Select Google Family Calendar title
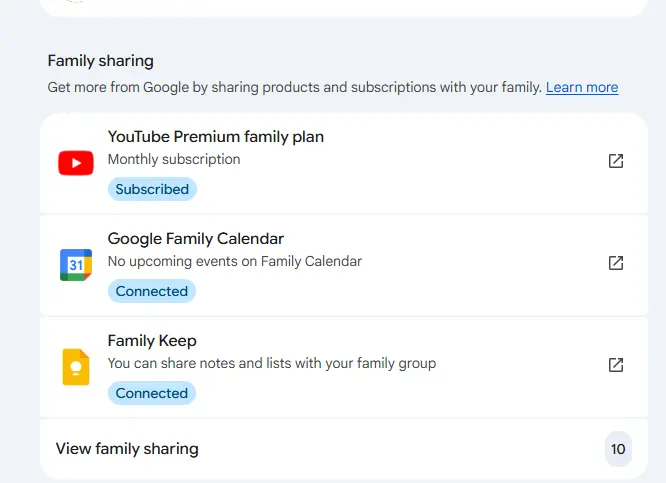 pos(196,239)
